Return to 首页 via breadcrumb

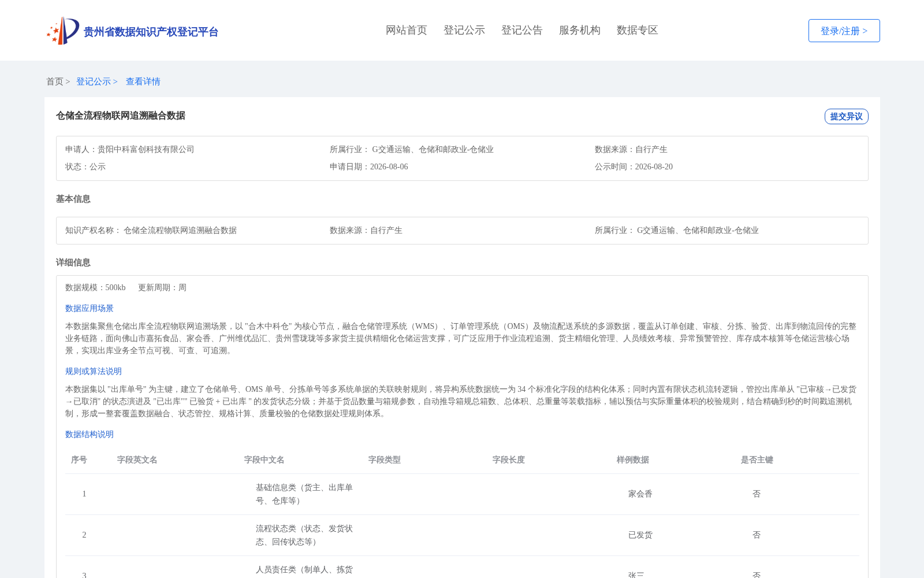point(55,81)
